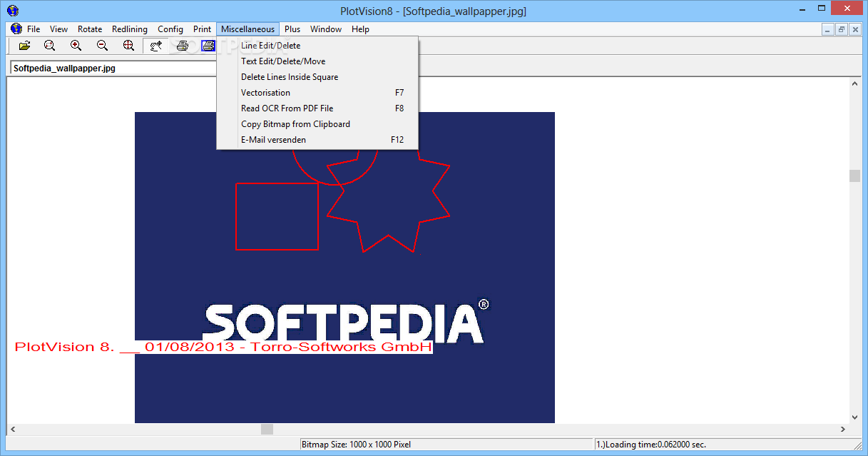This screenshot has width=868, height=456.
Task: Choose E-Mail versenden
Action: pos(317,140)
